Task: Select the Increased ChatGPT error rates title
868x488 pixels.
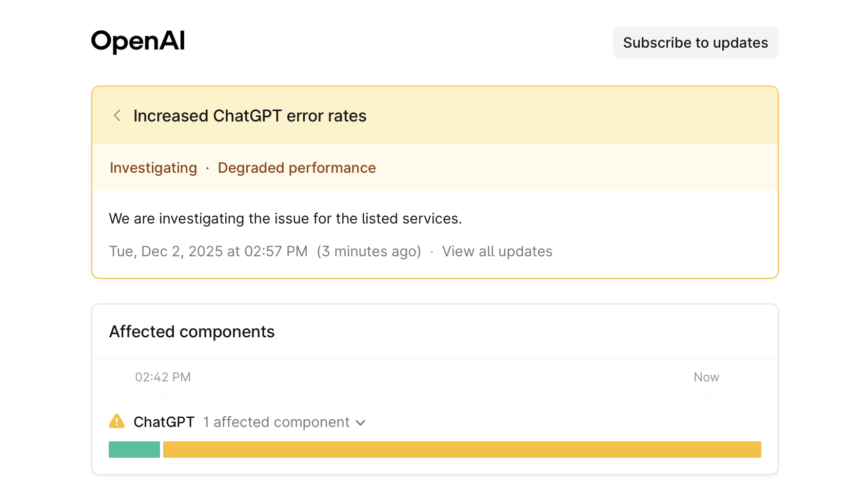Action: coord(250,116)
